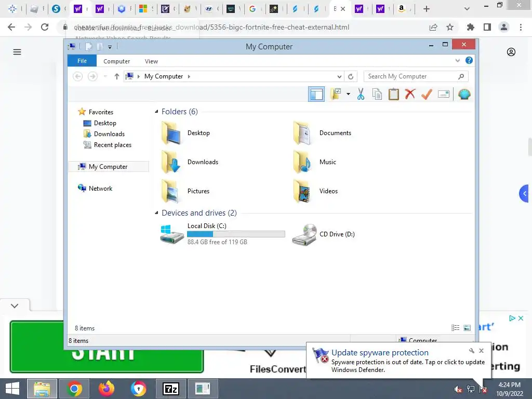Collapse the Folders (6) group
The image size is (532, 399).
[x=156, y=112]
